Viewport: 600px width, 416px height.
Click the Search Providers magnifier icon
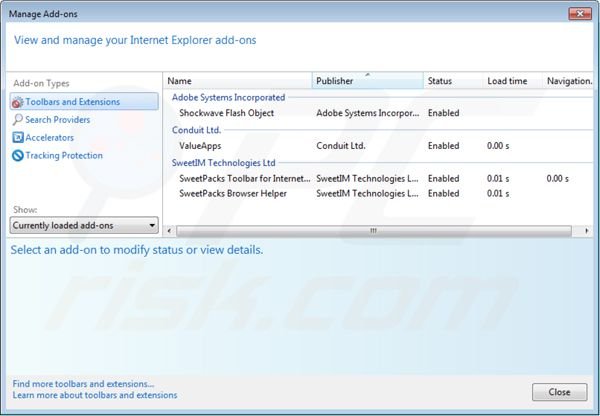coord(18,120)
